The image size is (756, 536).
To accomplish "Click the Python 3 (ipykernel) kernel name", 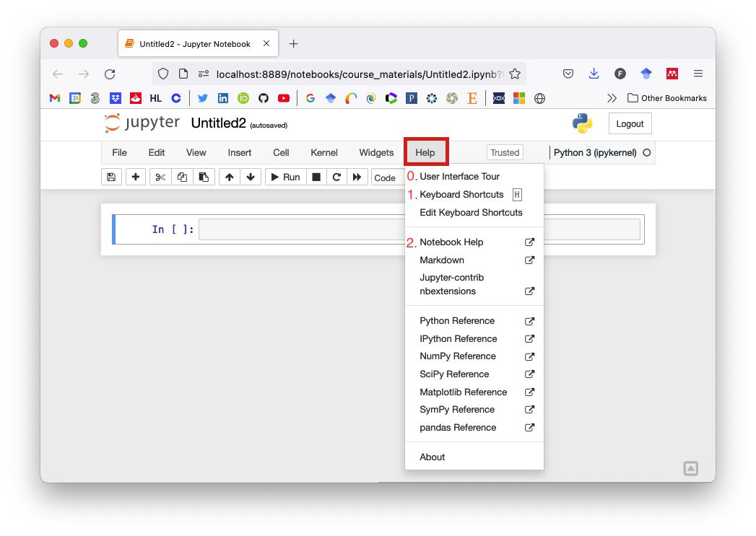I will 595,153.
